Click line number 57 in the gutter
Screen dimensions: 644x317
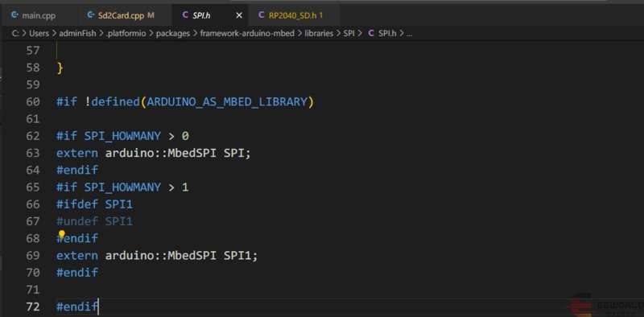pyautogui.click(x=33, y=51)
